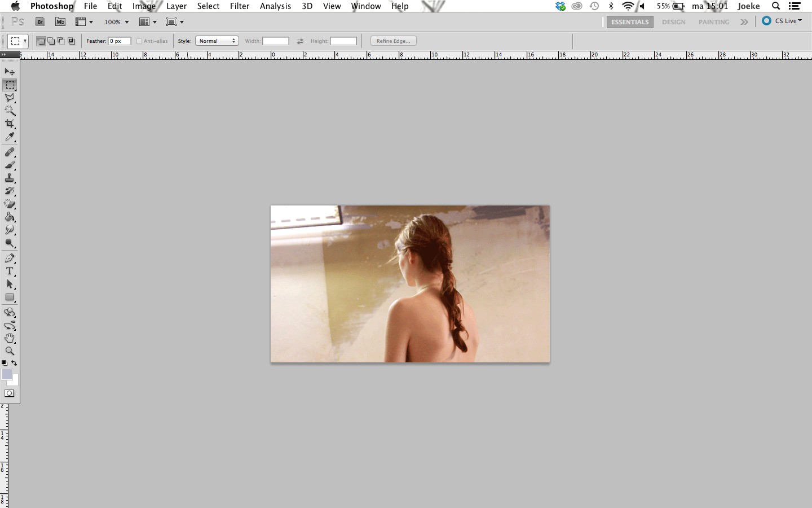
Task: Launch Mini Bridge from application bar
Action: pyautogui.click(x=60, y=22)
